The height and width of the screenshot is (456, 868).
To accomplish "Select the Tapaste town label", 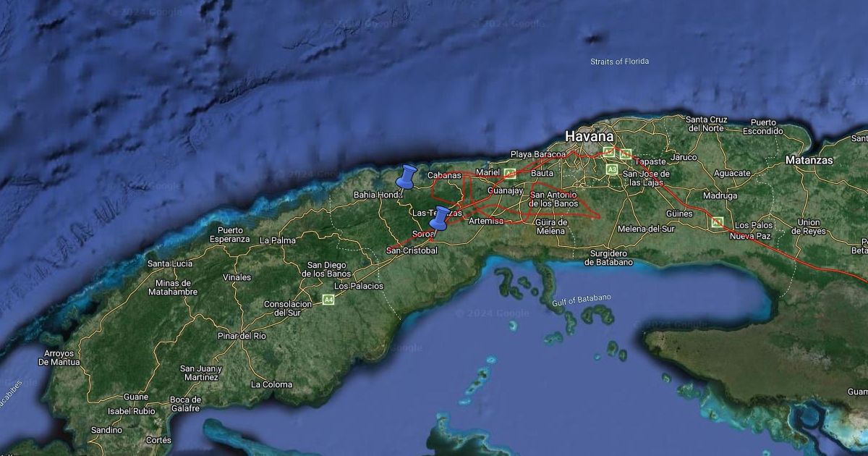I will [650, 161].
